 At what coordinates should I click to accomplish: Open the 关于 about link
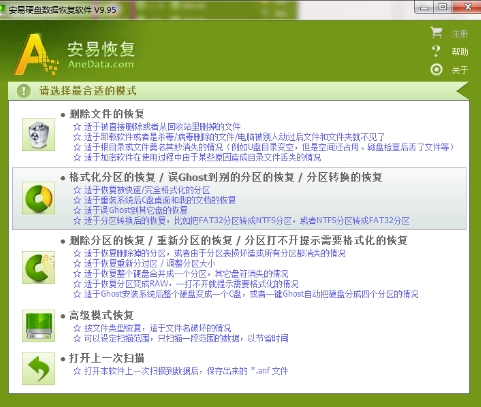[460, 70]
